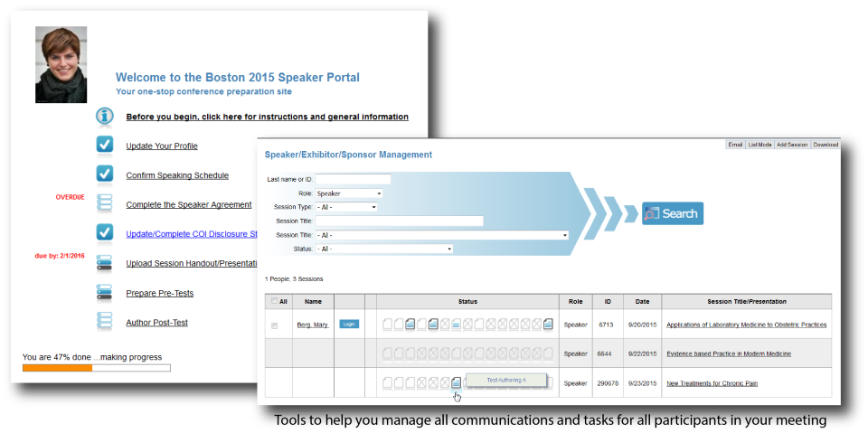
Task: Click first status icon in session 290678 row
Action: (387, 382)
